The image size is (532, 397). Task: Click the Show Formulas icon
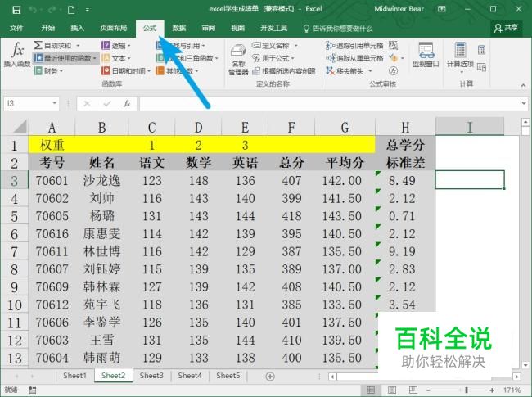[x=393, y=45]
